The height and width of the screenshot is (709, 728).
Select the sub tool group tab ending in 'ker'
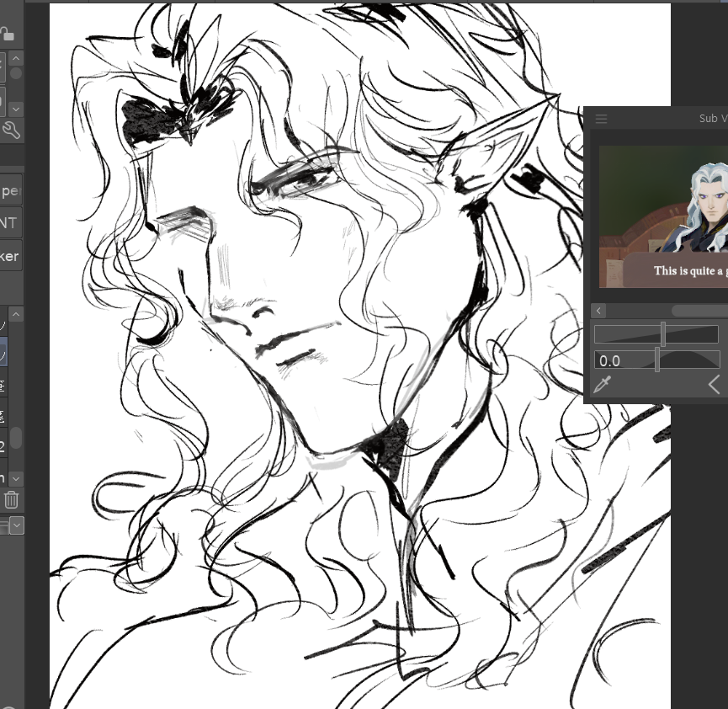[10, 256]
